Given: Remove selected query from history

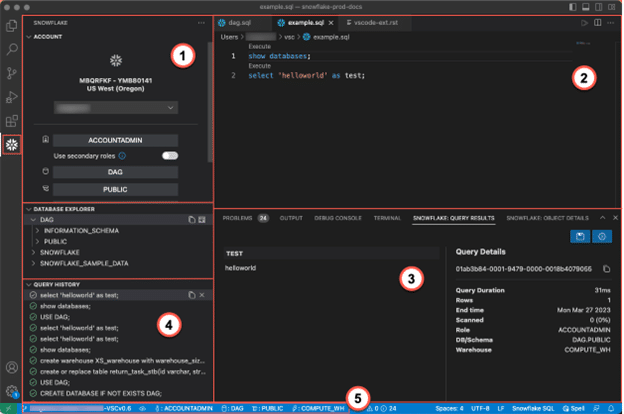Looking at the screenshot, I should (x=202, y=295).
